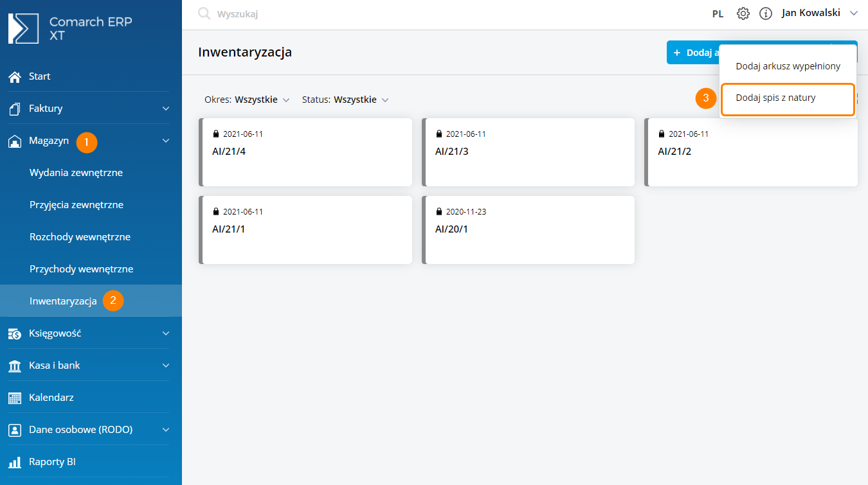Open Jan Kowalski user menu
The height and width of the screenshot is (485, 868).
tap(820, 13)
